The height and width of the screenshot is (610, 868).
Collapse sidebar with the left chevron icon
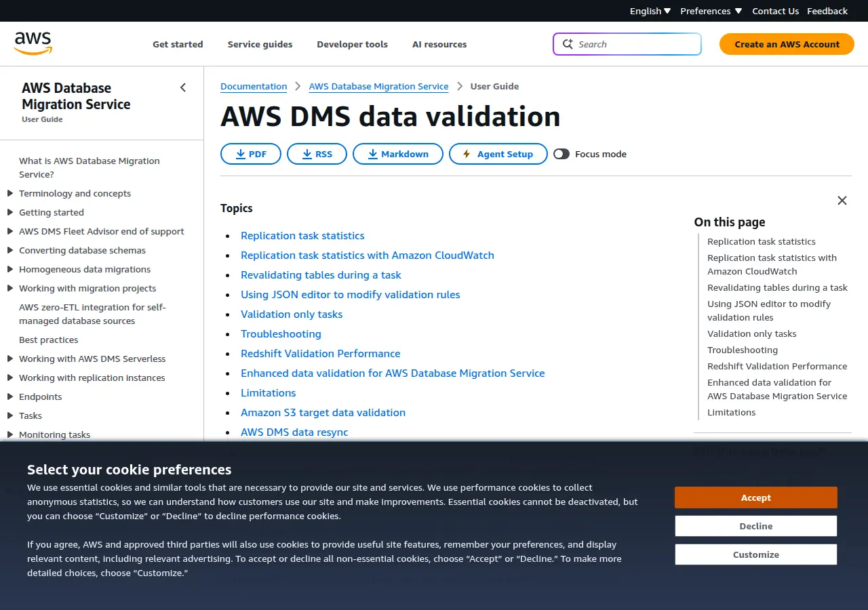pos(183,87)
